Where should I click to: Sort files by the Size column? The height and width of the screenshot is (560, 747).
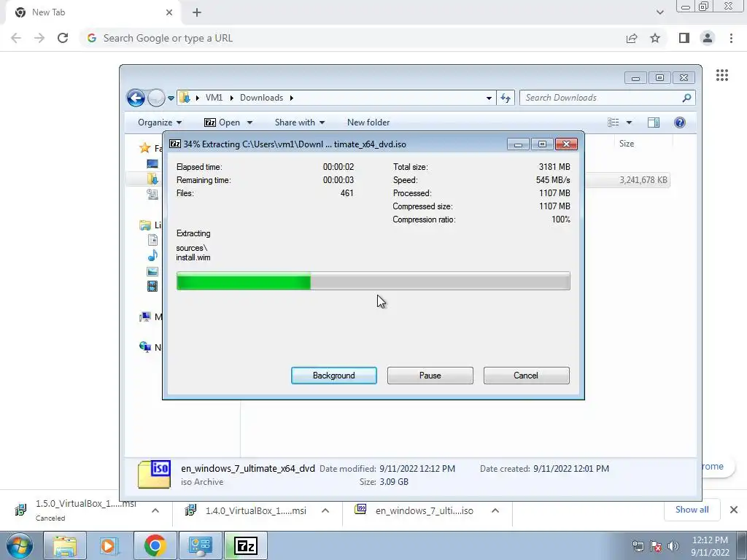point(627,144)
